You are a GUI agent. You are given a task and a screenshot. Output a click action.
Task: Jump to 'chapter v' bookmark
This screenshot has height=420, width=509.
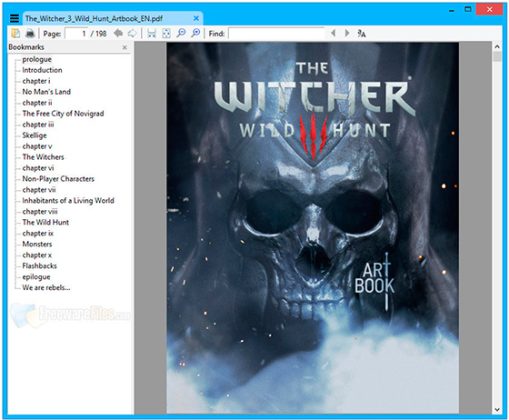37,146
